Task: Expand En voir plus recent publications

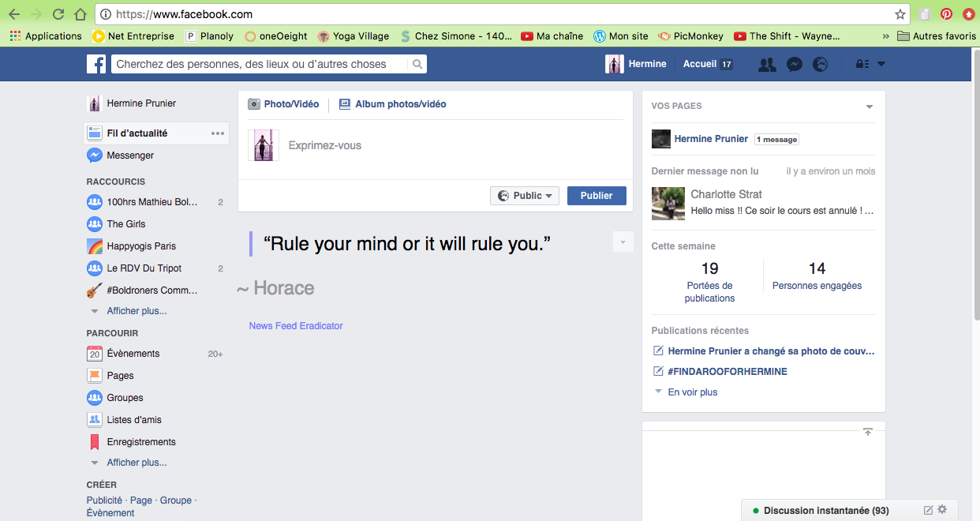Action: tap(693, 392)
